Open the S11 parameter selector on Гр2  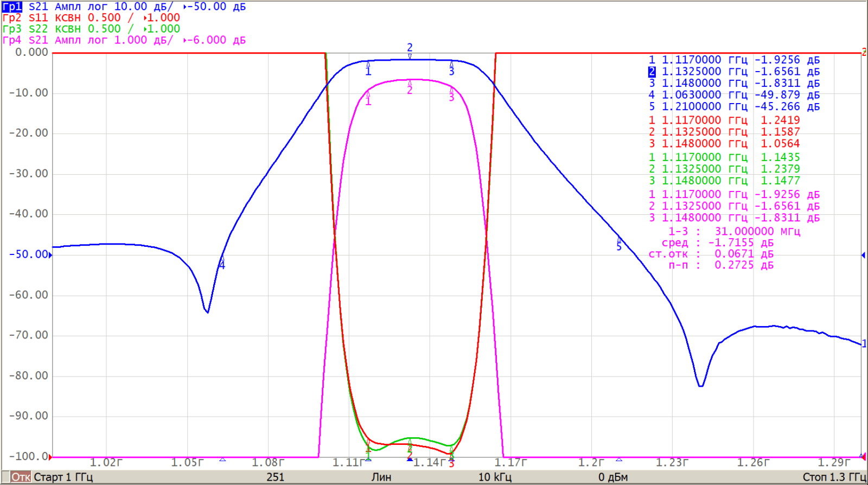[x=38, y=18]
